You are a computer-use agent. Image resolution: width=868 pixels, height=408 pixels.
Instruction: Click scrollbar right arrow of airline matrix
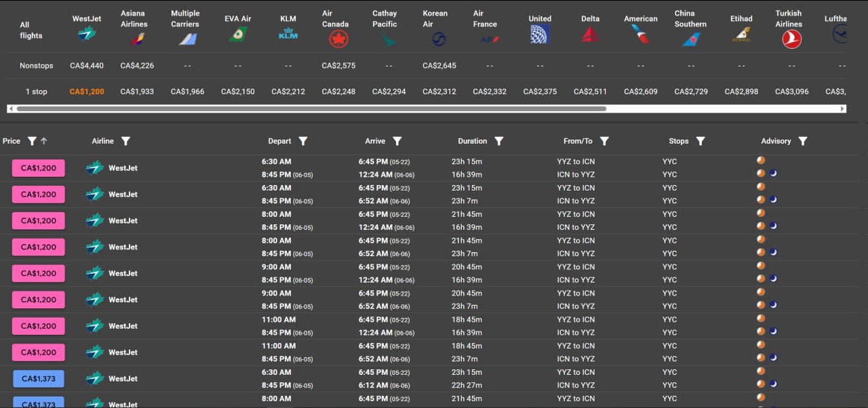(x=843, y=108)
